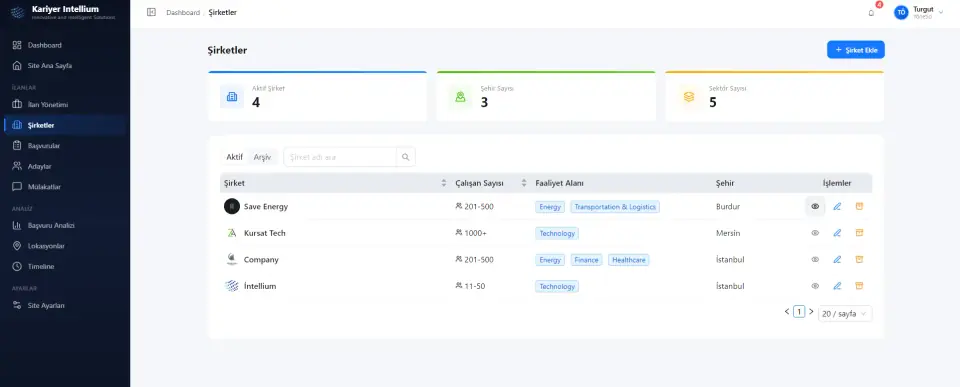Click the Kariyer Intellium logo
The height and width of the screenshot is (387, 960).
(18, 12)
